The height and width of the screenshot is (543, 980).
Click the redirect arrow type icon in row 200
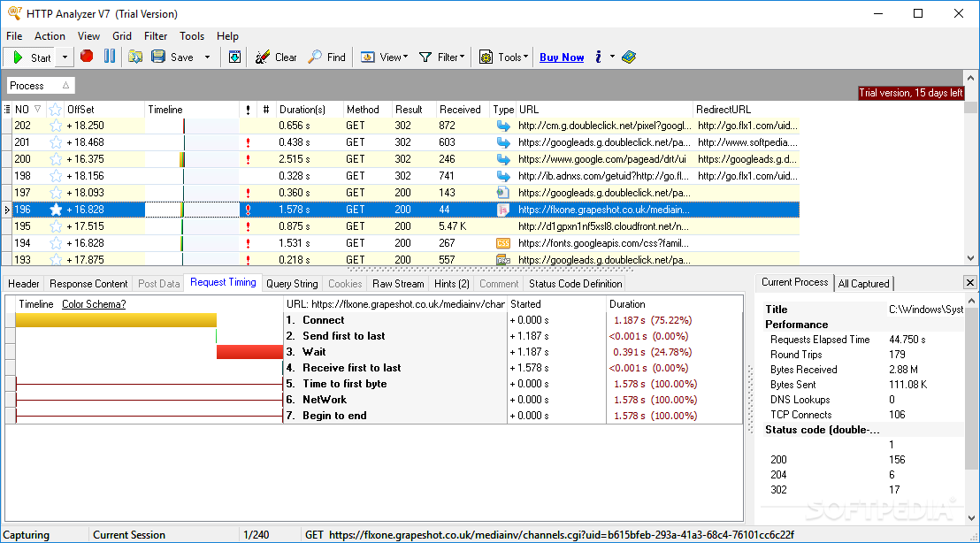(503, 159)
